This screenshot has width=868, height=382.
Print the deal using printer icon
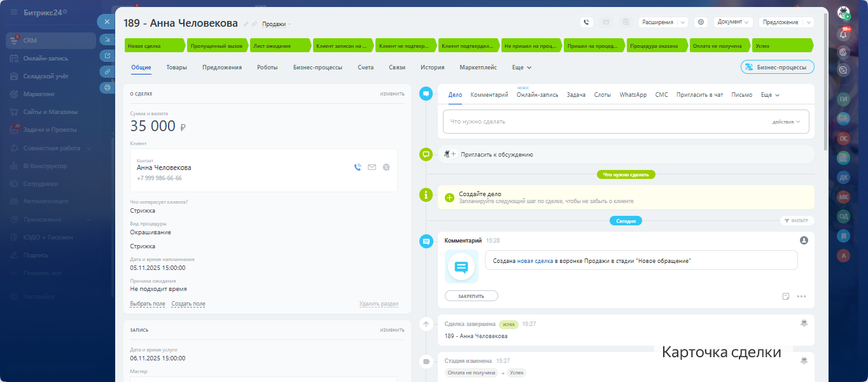click(x=107, y=88)
